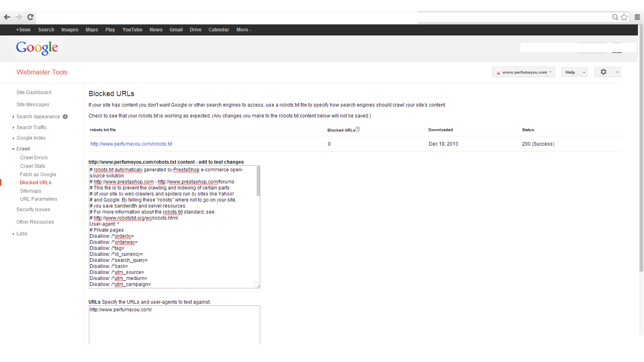This screenshot has height=362, width=644.
Task: Open Crawl Stats page
Action: click(33, 166)
